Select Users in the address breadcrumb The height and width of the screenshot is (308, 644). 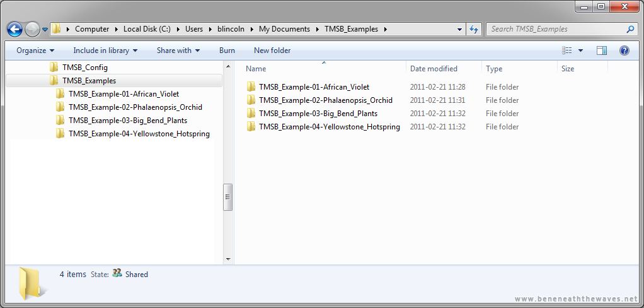(194, 29)
